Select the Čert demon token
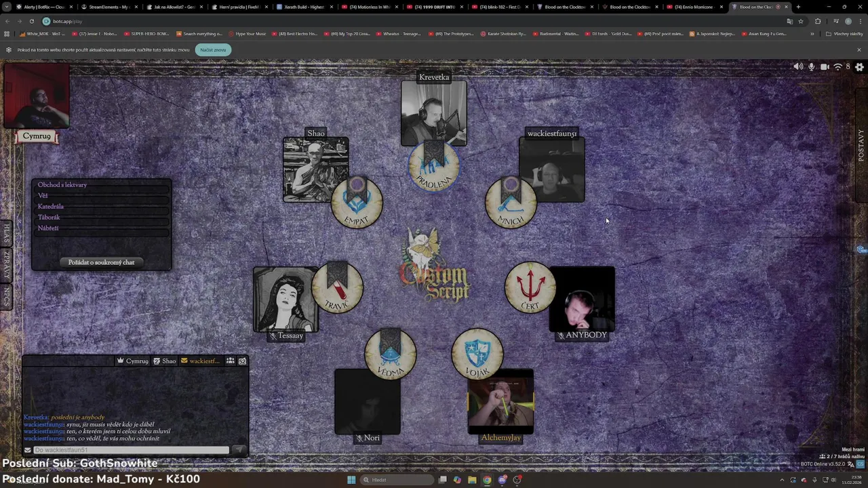The image size is (868, 488). [530, 287]
